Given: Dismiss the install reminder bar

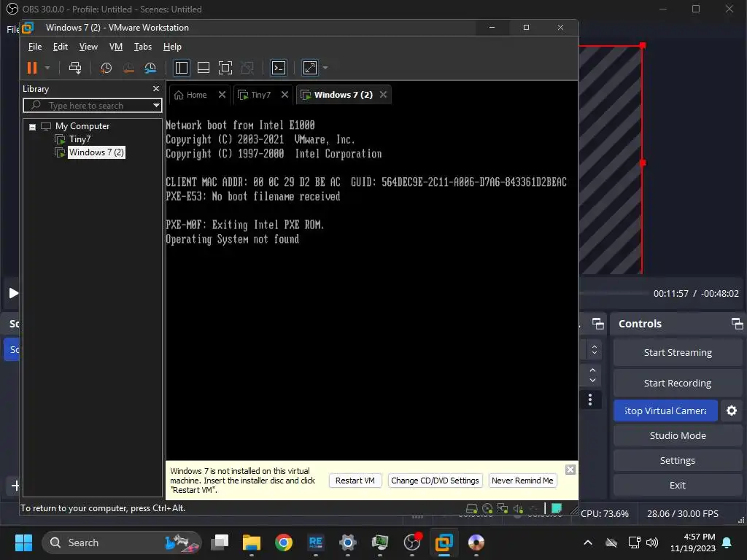Looking at the screenshot, I should click(570, 470).
